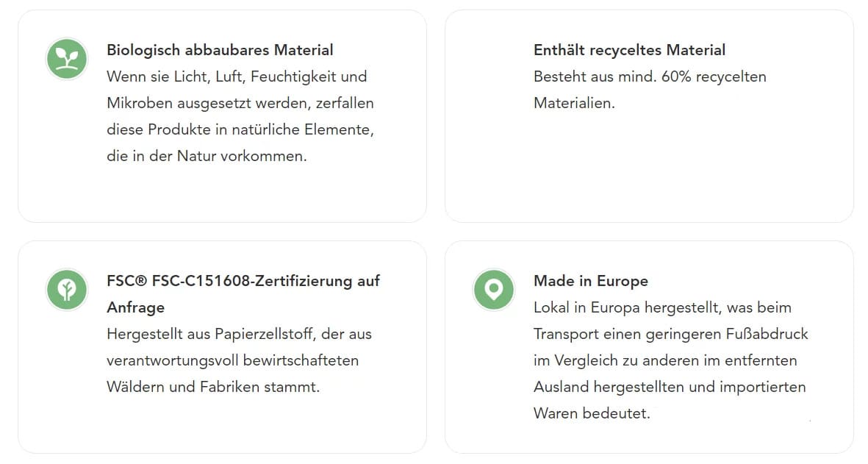
Task: Click the 'Lokal in Europa hergestellt' line
Action: [662, 307]
